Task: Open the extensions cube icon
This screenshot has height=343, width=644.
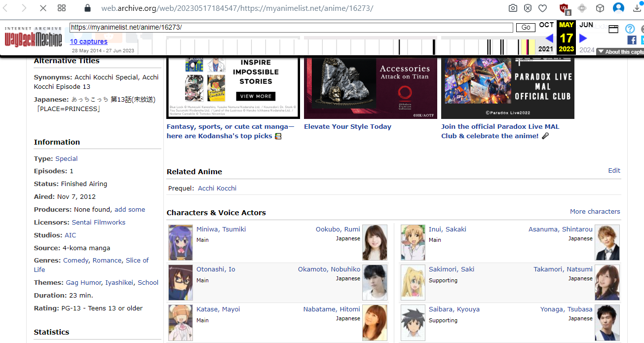Action: [x=600, y=8]
